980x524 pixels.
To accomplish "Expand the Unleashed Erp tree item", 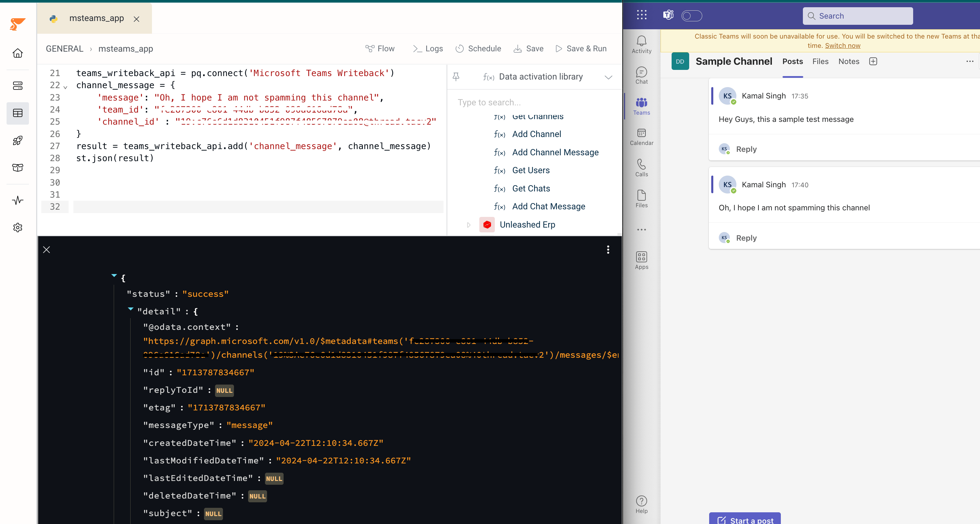I will [468, 225].
